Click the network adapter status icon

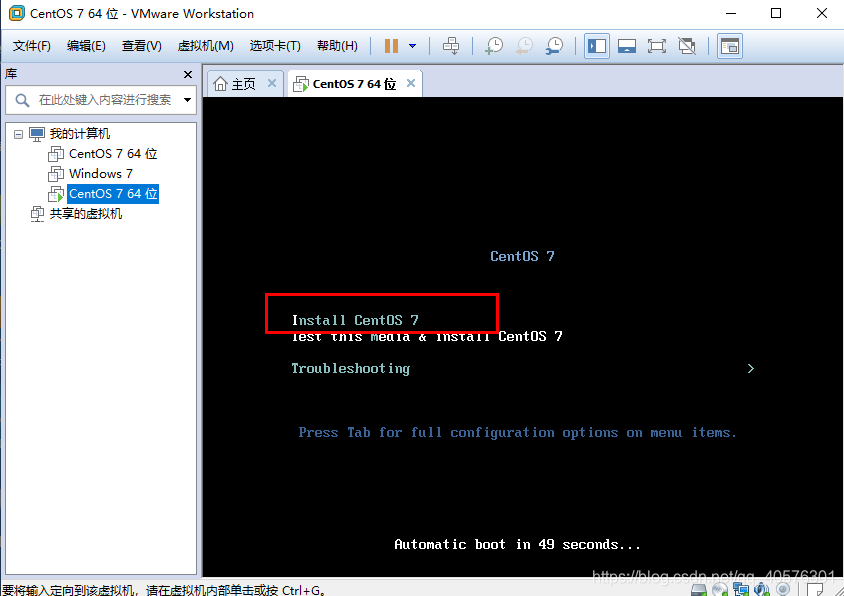741,590
